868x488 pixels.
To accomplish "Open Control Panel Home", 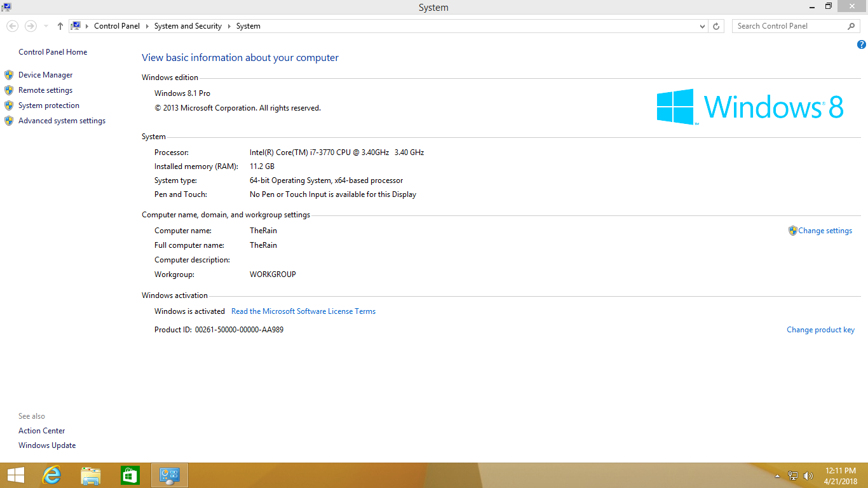I will coord(53,52).
